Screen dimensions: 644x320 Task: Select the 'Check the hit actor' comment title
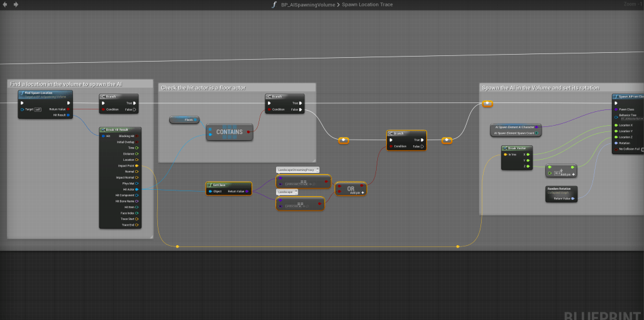tap(204, 87)
